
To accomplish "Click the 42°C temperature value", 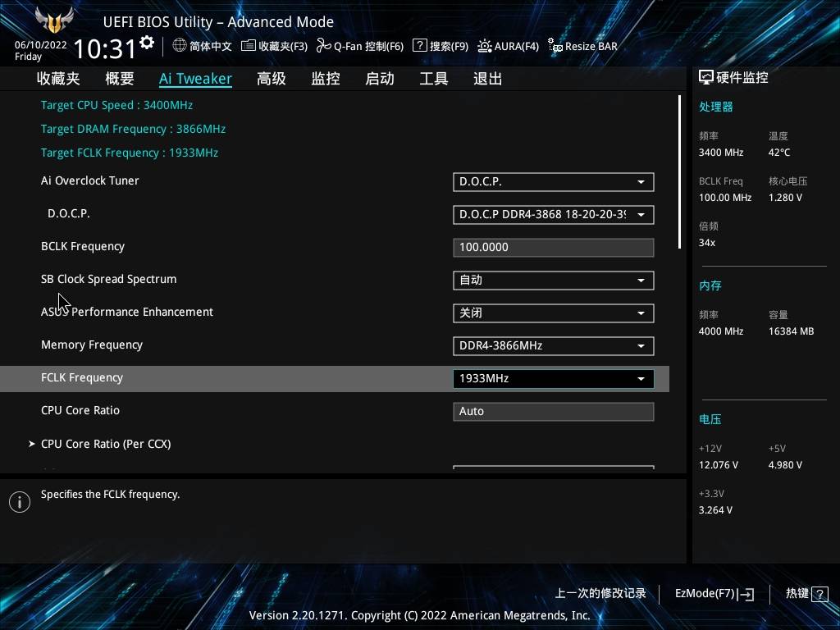I will [779, 153].
